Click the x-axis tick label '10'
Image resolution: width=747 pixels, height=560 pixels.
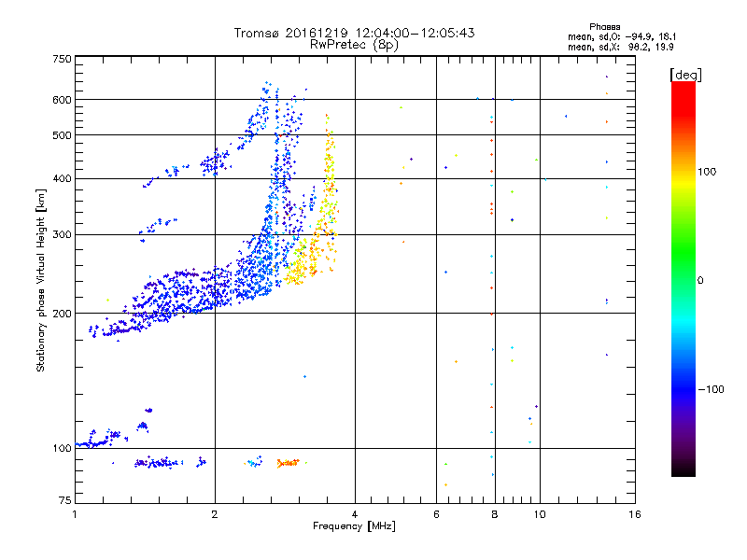(x=540, y=514)
